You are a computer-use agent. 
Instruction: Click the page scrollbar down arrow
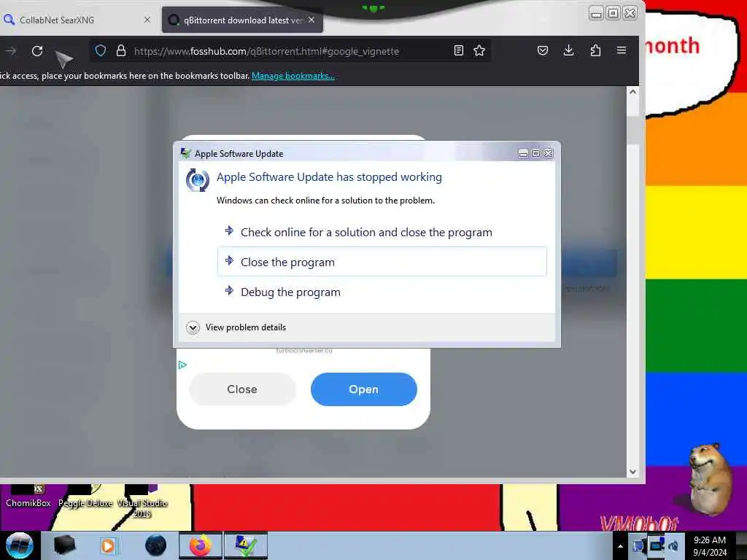pos(632,472)
